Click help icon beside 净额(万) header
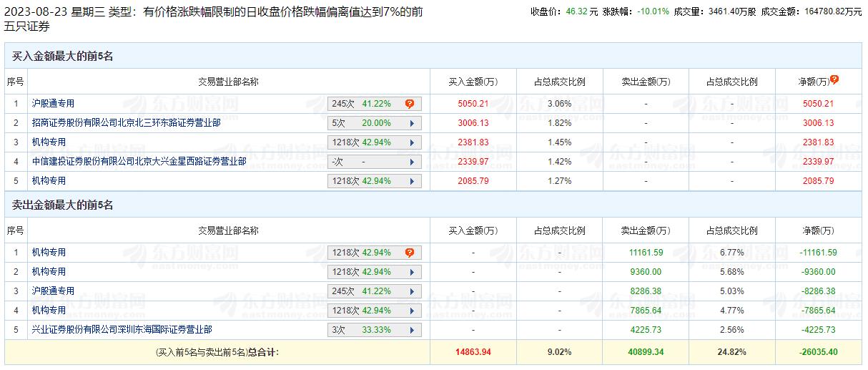Viewport: 868px width, 370px height. pyautogui.click(x=834, y=80)
